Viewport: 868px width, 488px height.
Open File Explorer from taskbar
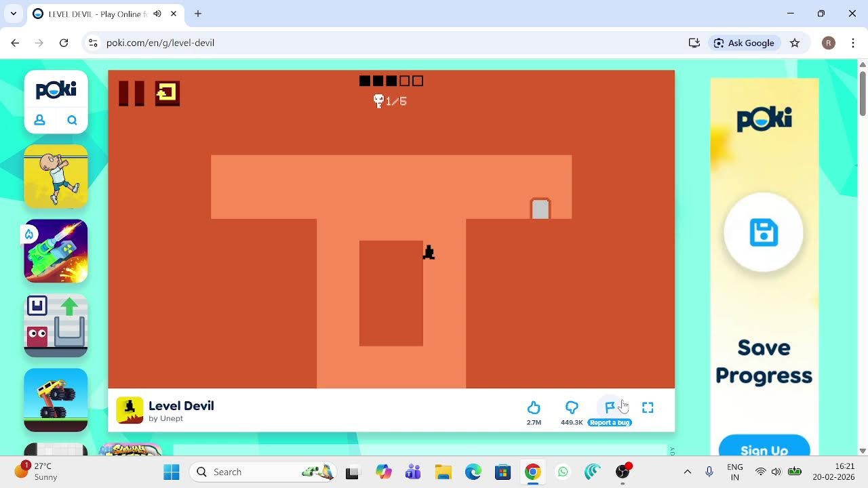(x=443, y=472)
